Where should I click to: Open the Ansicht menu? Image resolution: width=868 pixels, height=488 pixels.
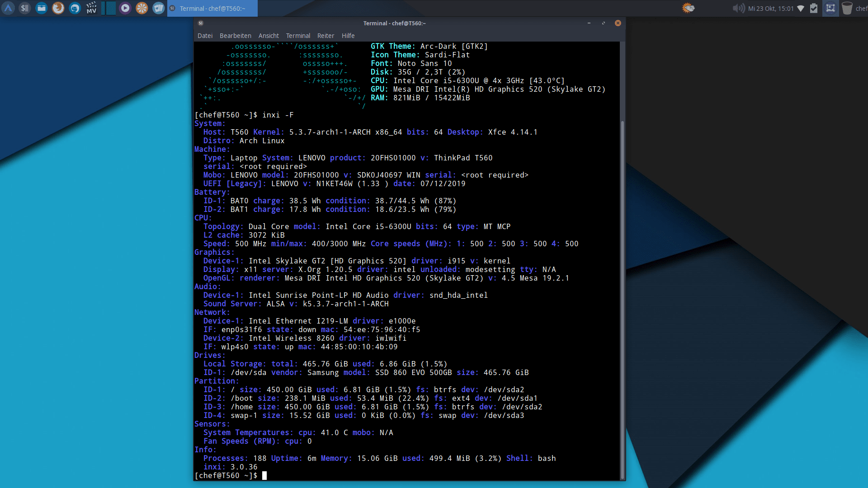(269, 36)
